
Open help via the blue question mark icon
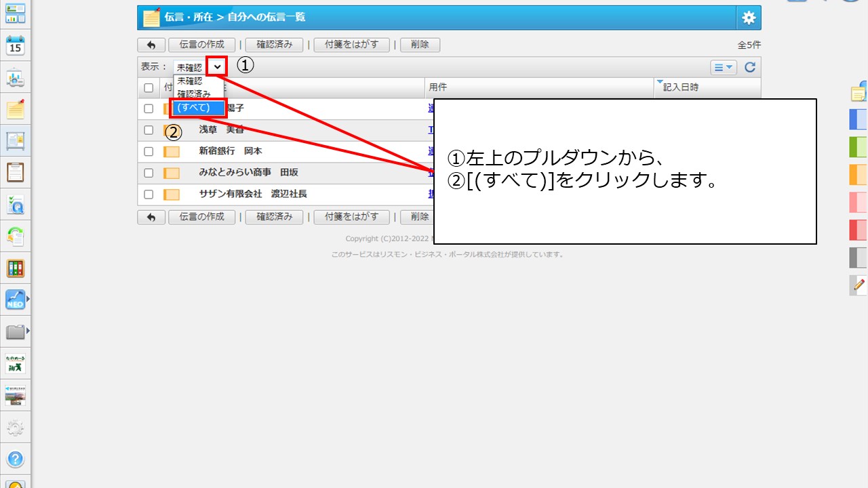click(x=15, y=459)
